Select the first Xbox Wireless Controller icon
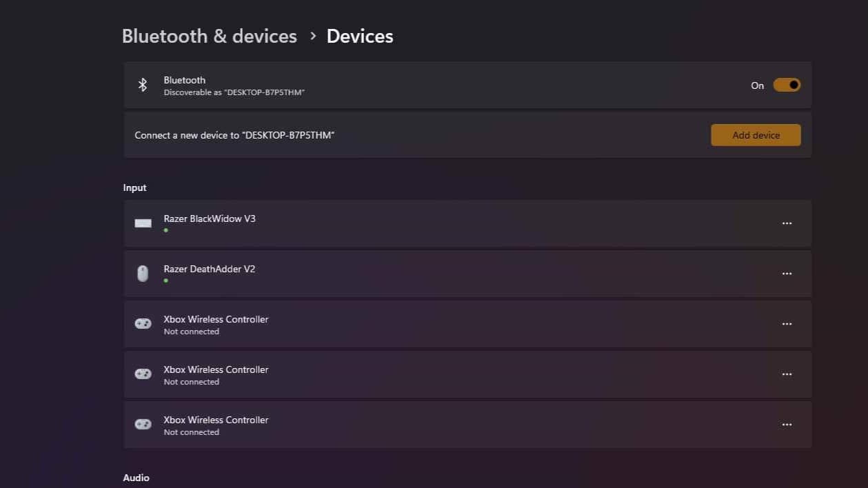 [143, 323]
